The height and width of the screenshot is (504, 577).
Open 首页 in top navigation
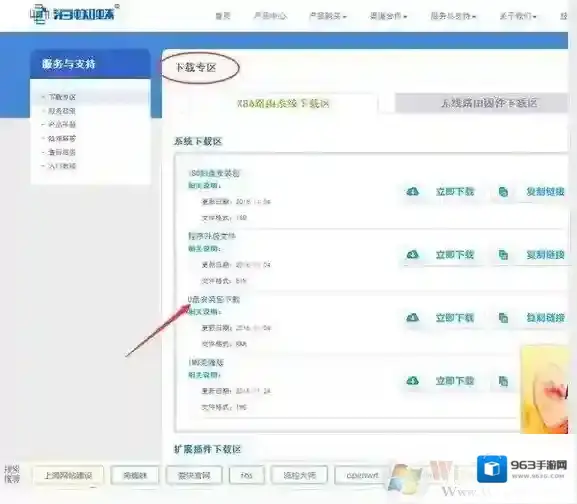(x=223, y=16)
